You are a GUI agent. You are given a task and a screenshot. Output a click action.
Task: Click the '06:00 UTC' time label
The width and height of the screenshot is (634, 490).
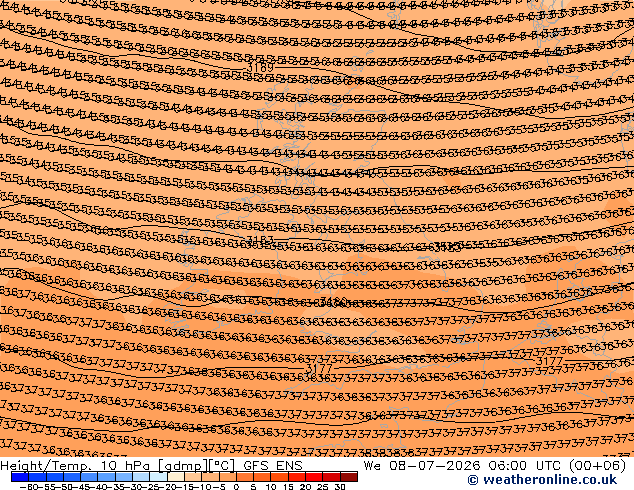pos(524,466)
